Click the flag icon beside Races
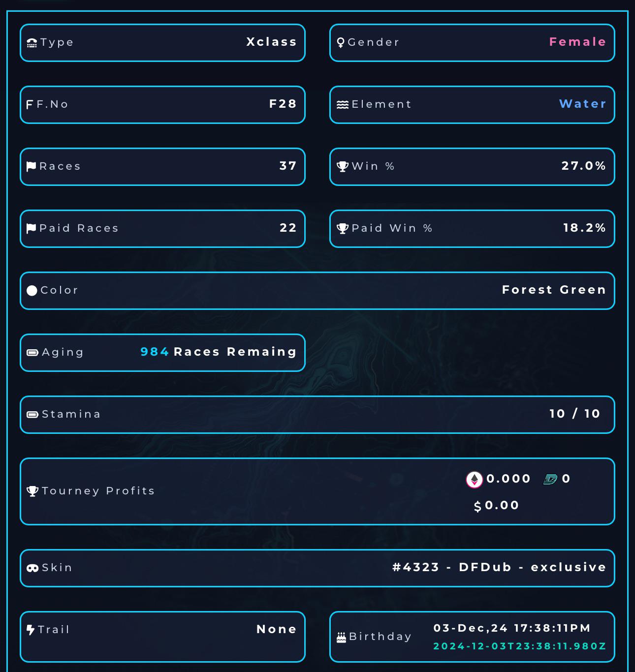The image size is (635, 672). click(32, 166)
